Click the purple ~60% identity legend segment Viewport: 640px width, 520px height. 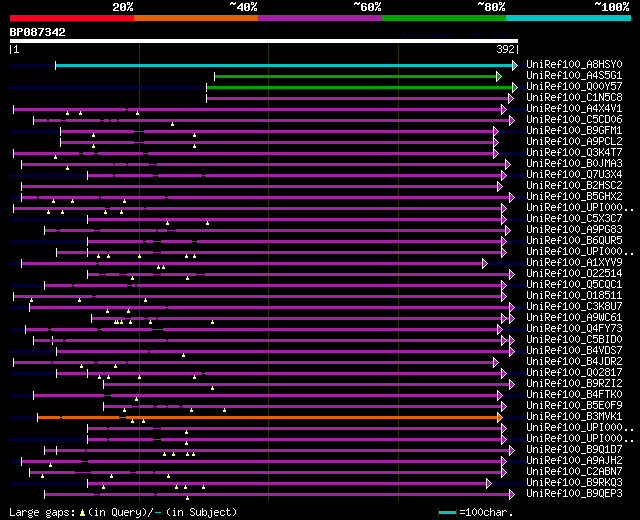(320, 18)
